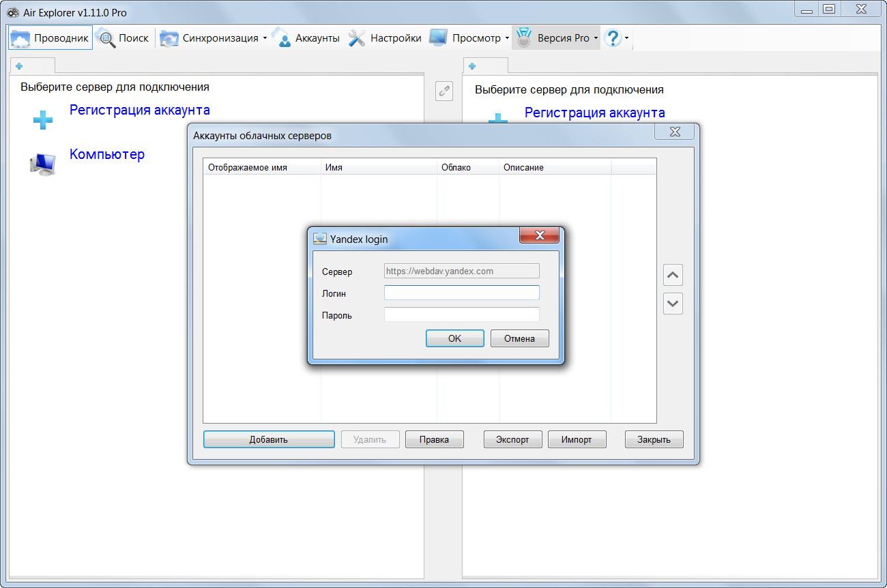Add a new tab in right pane

click(472, 66)
